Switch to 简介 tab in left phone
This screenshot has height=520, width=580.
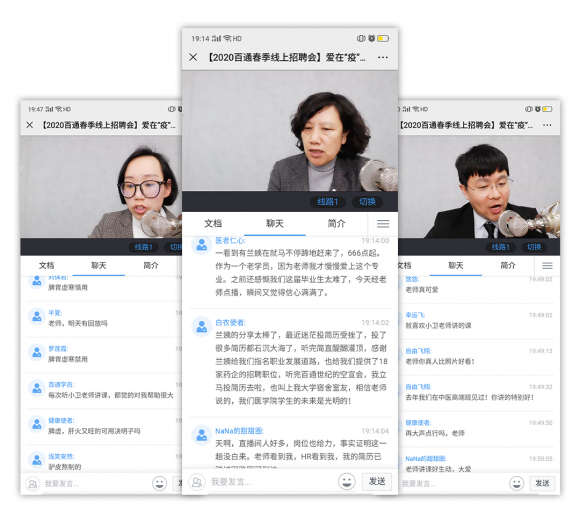[x=151, y=265]
